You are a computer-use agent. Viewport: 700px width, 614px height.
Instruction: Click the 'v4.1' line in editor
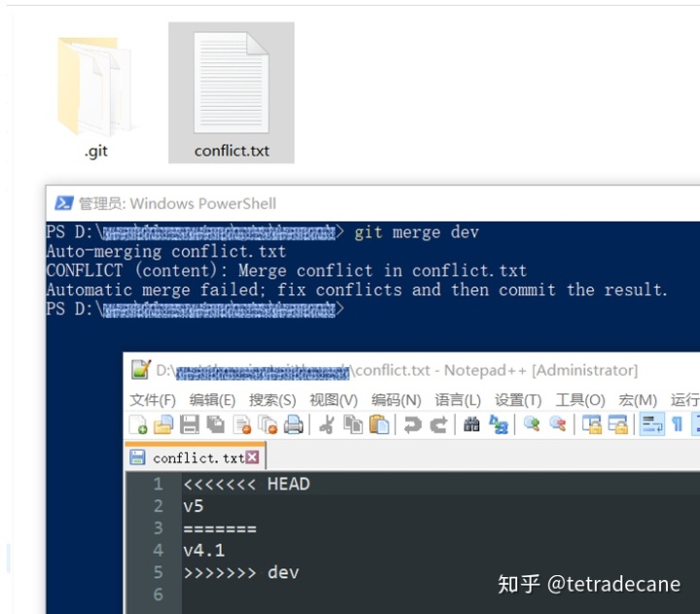pyautogui.click(x=203, y=550)
